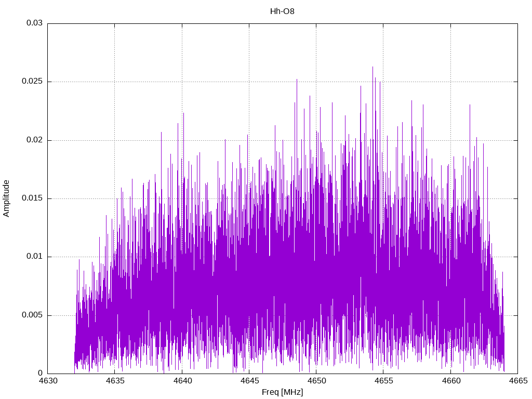
Task: Select the 0 y-axis tick label
Action: 41,373
